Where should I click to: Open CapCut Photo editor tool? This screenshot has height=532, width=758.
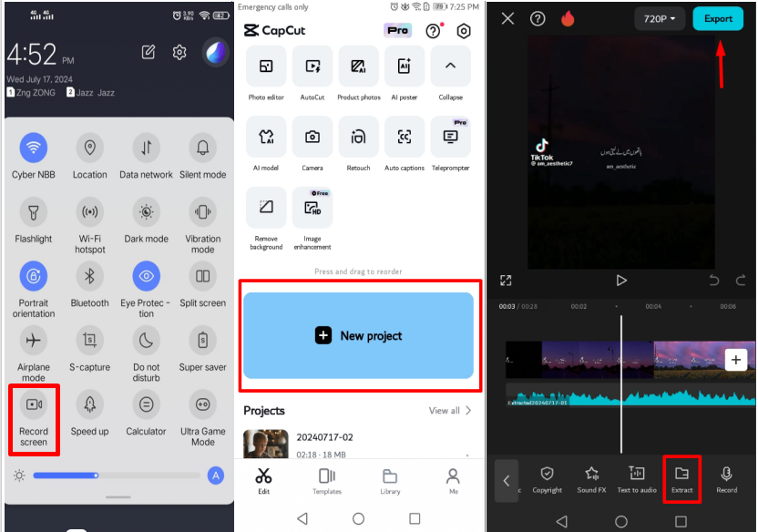266,66
